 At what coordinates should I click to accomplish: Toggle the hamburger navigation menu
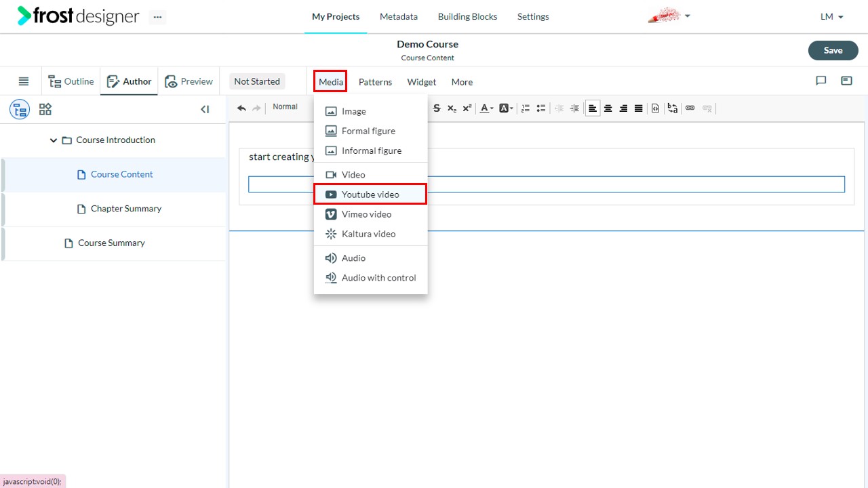tap(24, 81)
